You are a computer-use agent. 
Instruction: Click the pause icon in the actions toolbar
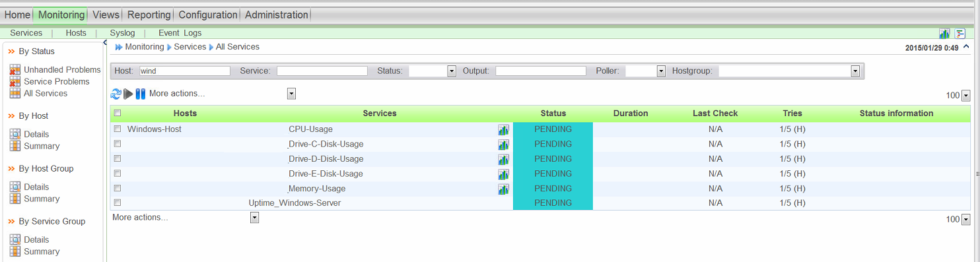[140, 94]
